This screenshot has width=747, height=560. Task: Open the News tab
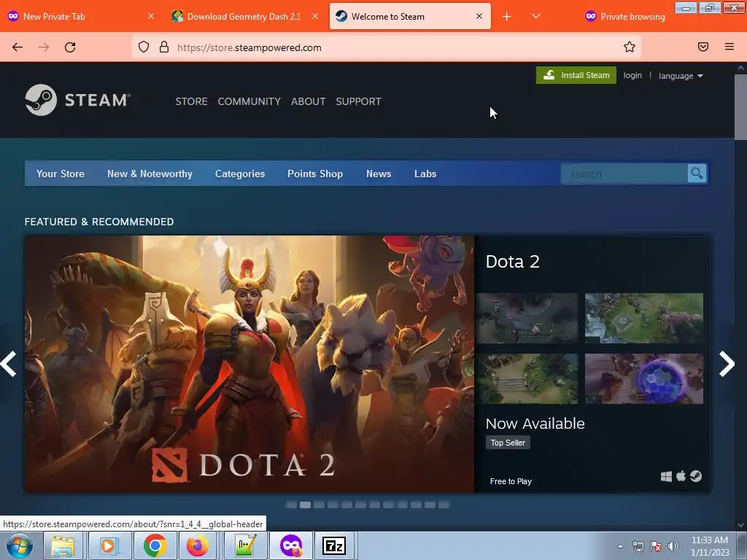pyautogui.click(x=379, y=174)
